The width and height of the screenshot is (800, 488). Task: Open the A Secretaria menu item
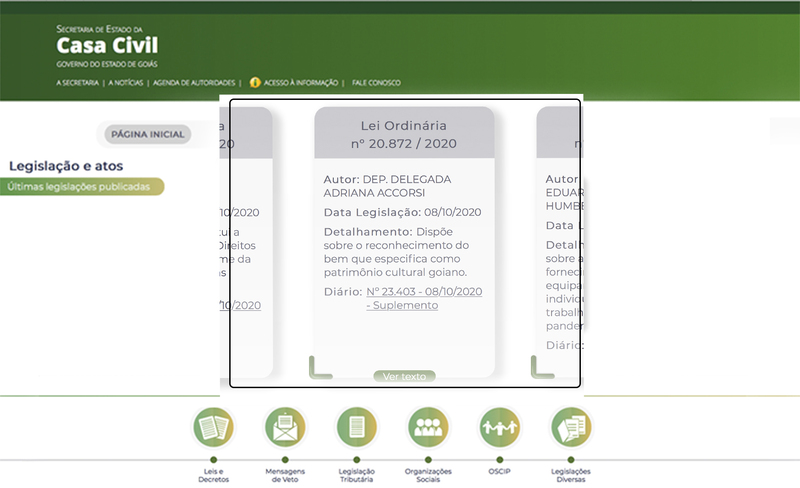pos(77,83)
